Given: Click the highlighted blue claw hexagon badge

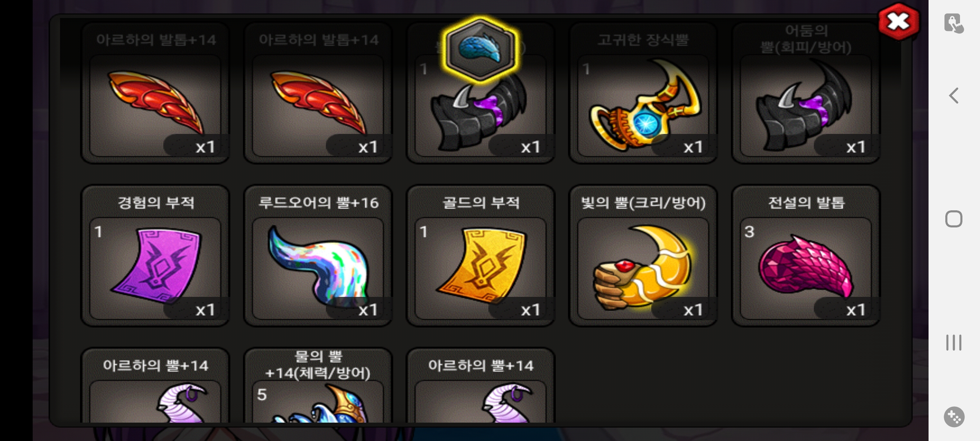Looking at the screenshot, I should (480, 50).
